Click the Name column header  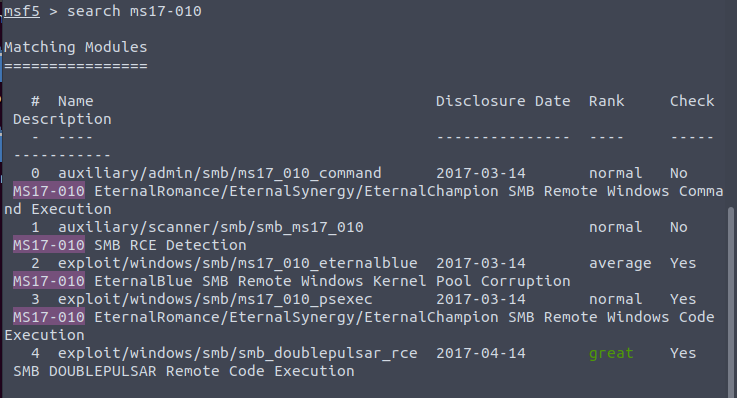coord(76,101)
